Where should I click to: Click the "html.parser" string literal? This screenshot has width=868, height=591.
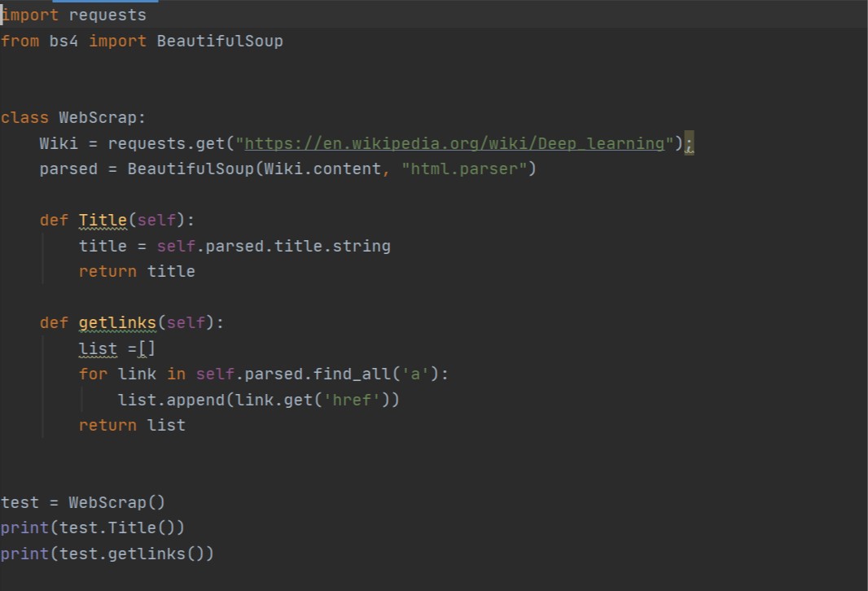click(464, 169)
